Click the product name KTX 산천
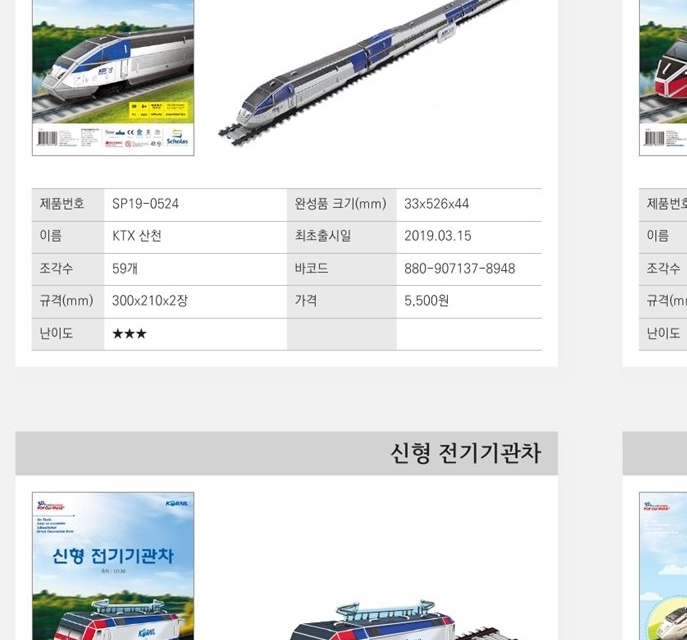 tap(137, 236)
